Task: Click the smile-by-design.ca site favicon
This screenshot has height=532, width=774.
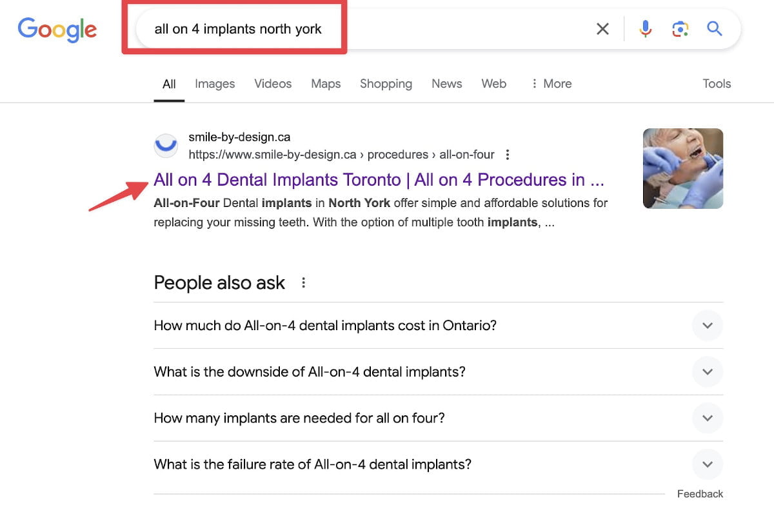Action: point(166,146)
